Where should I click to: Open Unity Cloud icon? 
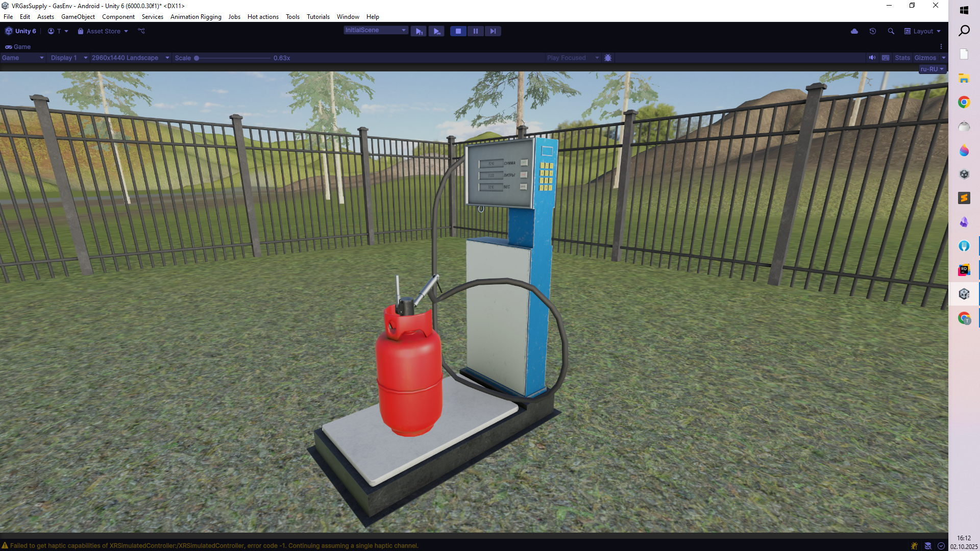(854, 31)
